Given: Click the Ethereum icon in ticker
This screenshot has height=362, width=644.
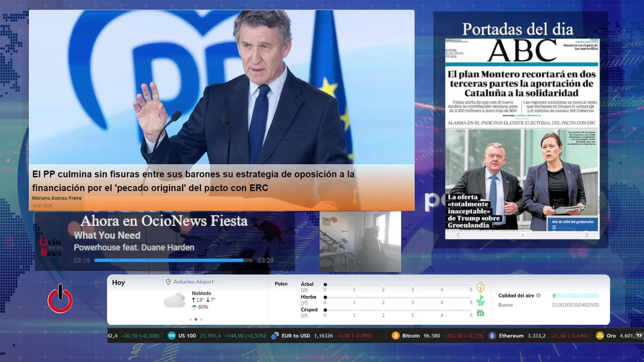Looking at the screenshot, I should point(492,336).
